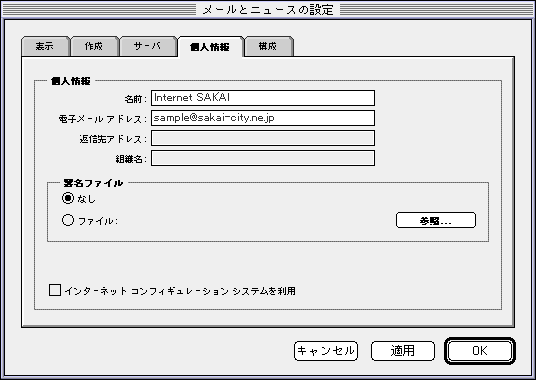Focus the 名前 field containing Internet SAKAI
This screenshot has width=536, height=380.
pos(263,98)
